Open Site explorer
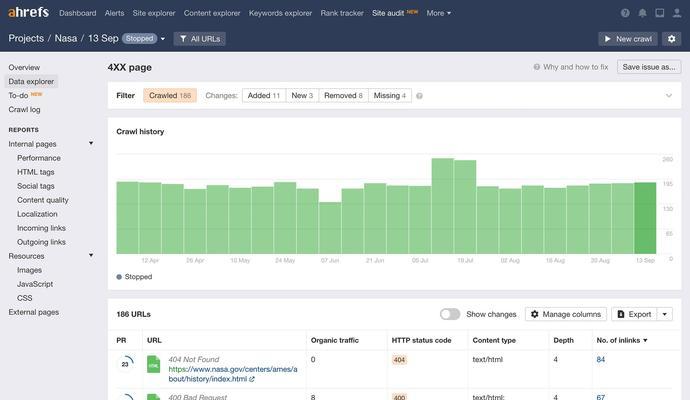690x400 pixels. [154, 13]
